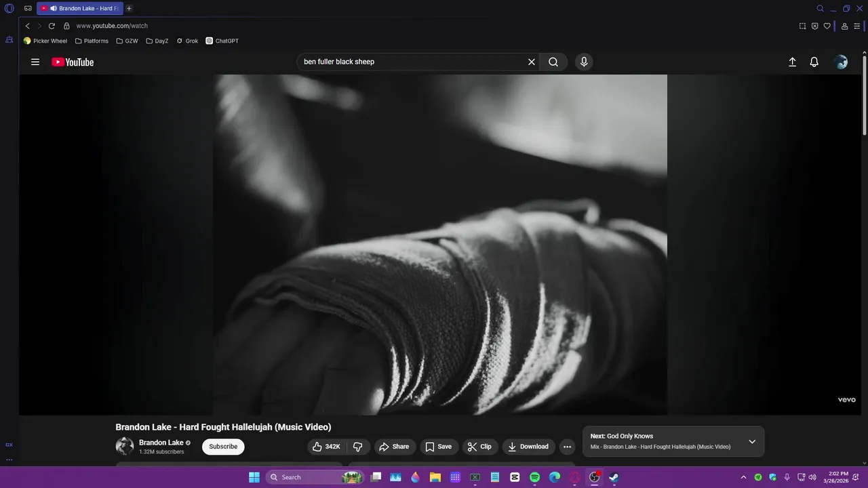View site security lock info
This screenshot has width=868, height=488.
pos(66,26)
